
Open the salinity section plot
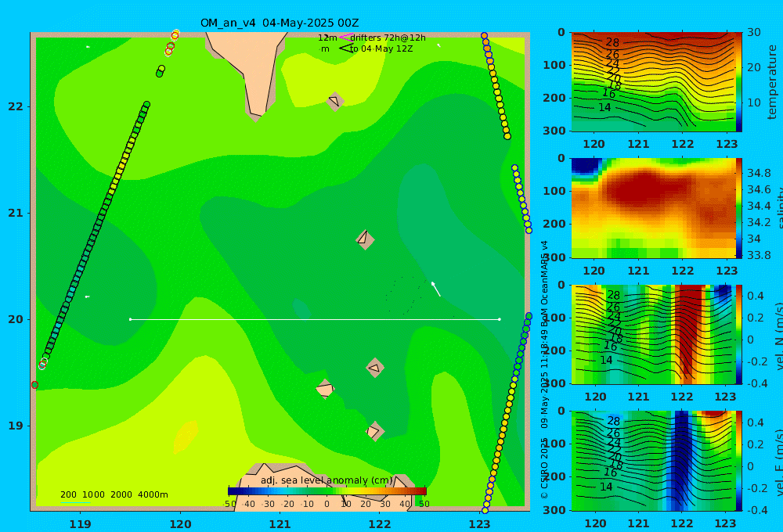[x=654, y=208]
